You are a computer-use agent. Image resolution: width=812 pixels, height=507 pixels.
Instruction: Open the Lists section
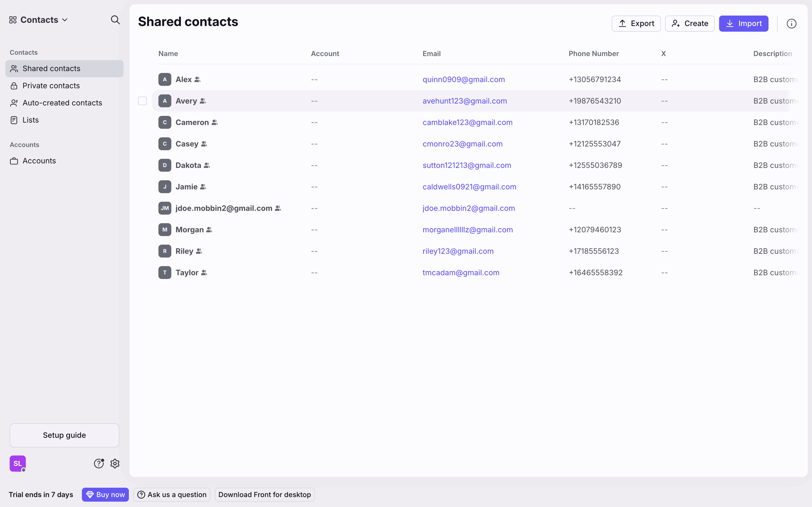click(31, 120)
